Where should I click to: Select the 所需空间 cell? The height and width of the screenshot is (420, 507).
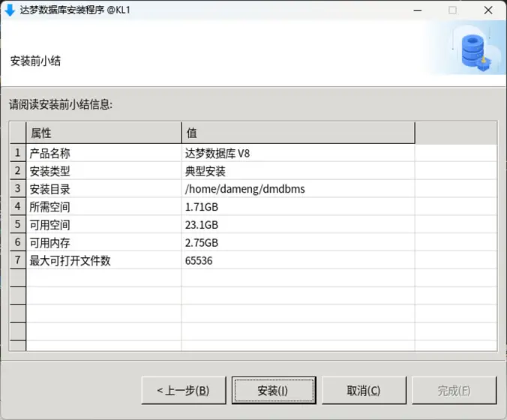103,206
